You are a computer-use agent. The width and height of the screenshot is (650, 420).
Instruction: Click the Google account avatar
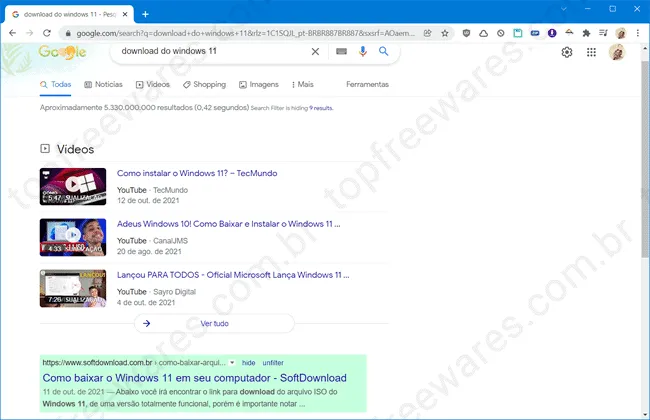click(x=617, y=52)
